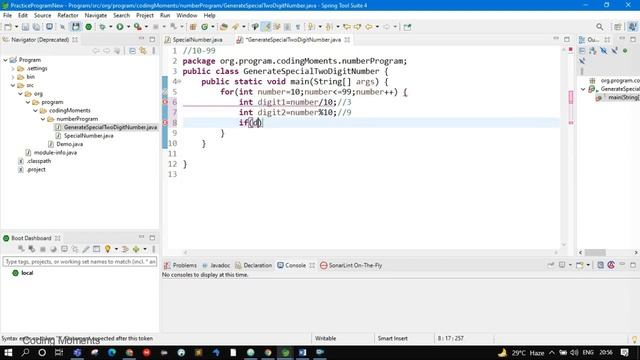Click the error marker on line 8
Viewport: 640px width, 360px height.
(165, 122)
